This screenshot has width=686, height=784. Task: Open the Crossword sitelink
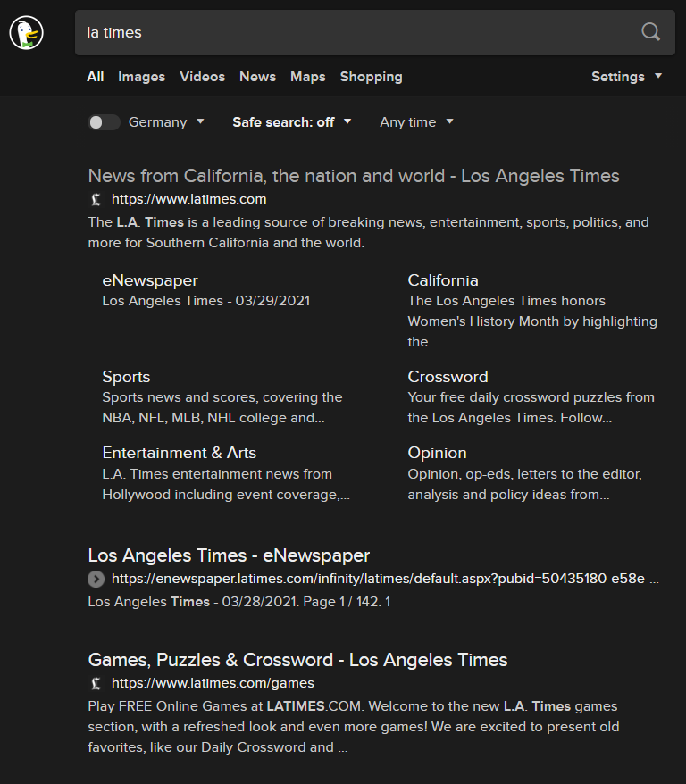(448, 377)
